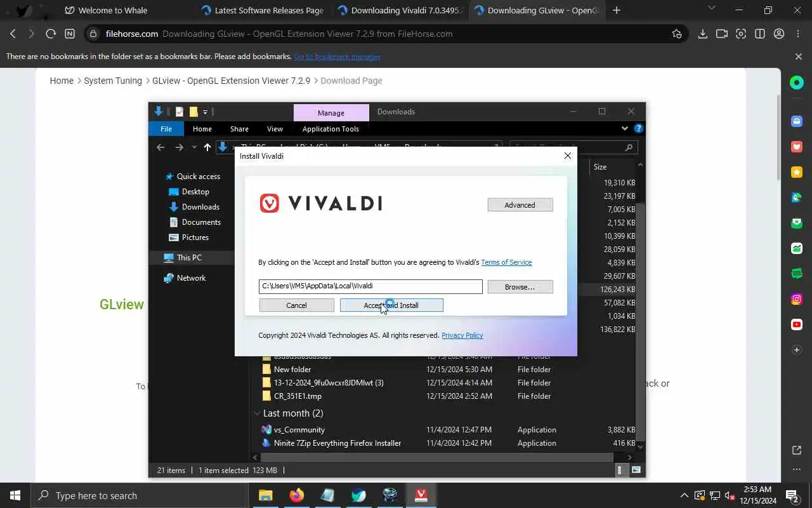Screen dimensions: 812x508
Task: Click the install path input field
Action: click(370, 286)
